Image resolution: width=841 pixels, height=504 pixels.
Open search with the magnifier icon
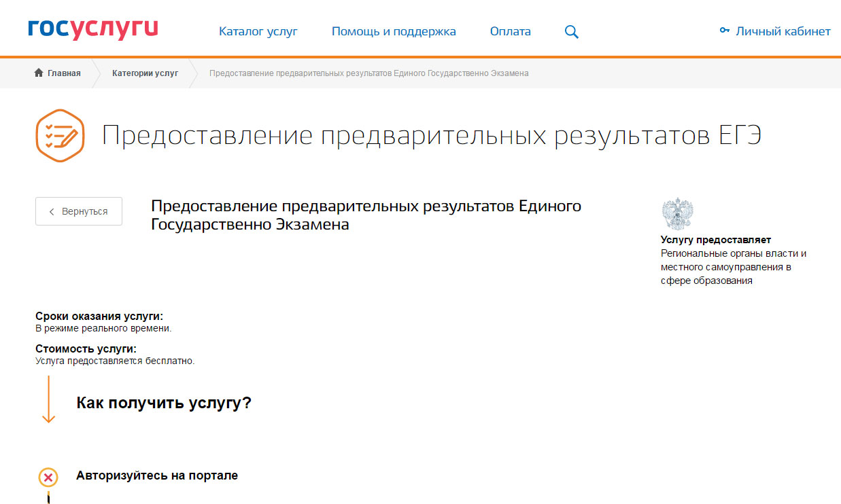[x=572, y=32]
